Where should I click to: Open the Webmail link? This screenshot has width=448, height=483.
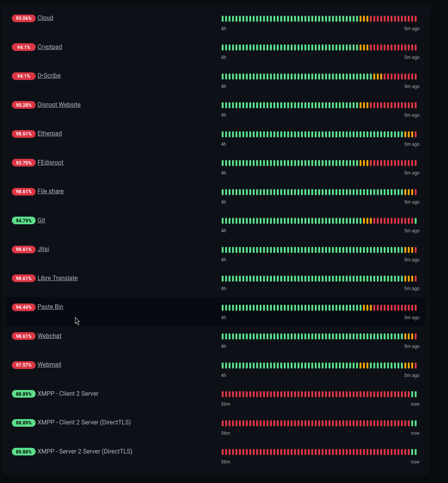[49, 365]
